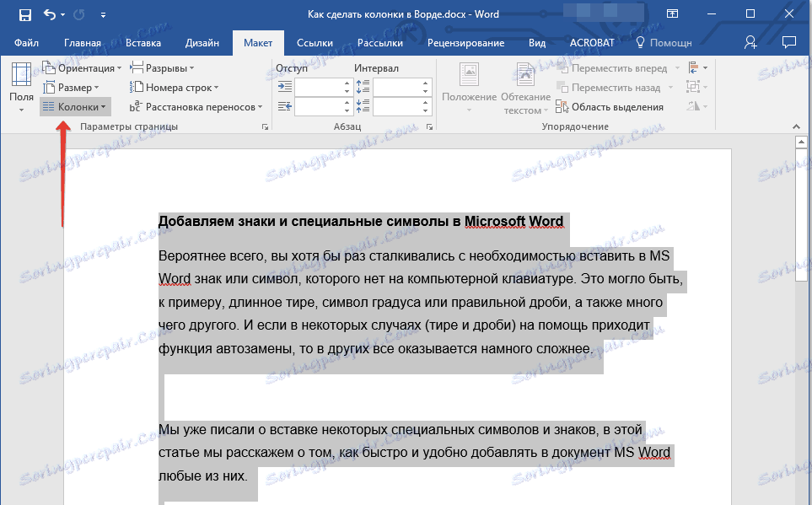This screenshot has width=812, height=505.
Task: Open the Область выделения selection pane
Action: 610,107
